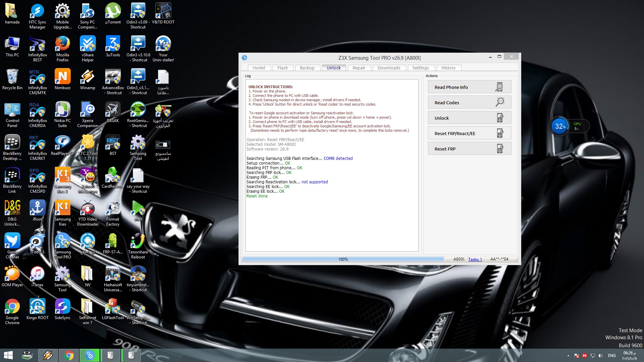Open the Downloads tab
Image resolution: width=644 pixels, height=362 pixels.
tap(389, 68)
